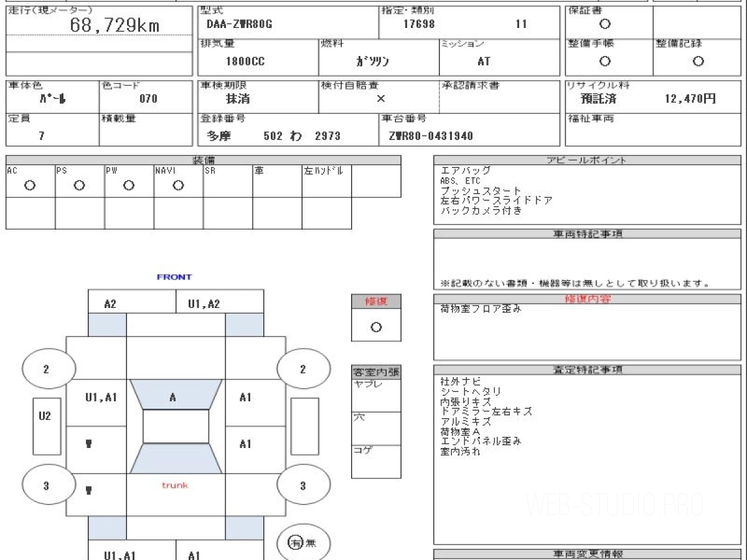The image size is (747, 560).
Task: Select the エアバッグ appeal point line
Action: [x=466, y=170]
